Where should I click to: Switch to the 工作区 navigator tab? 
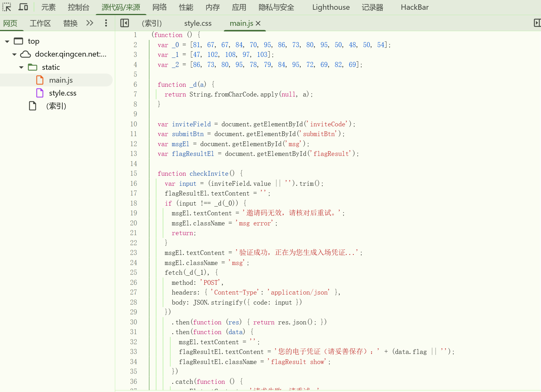(x=40, y=23)
